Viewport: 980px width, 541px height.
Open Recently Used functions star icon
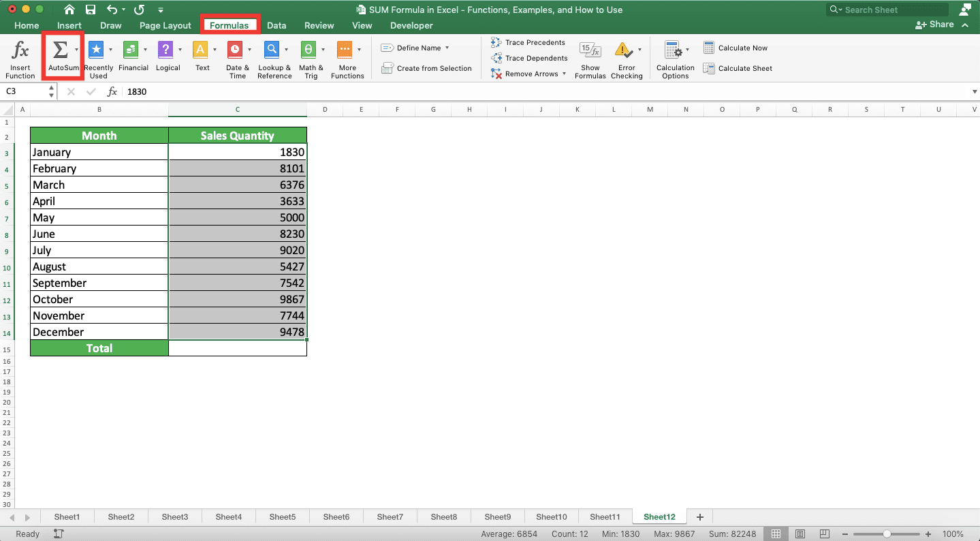tap(97, 50)
